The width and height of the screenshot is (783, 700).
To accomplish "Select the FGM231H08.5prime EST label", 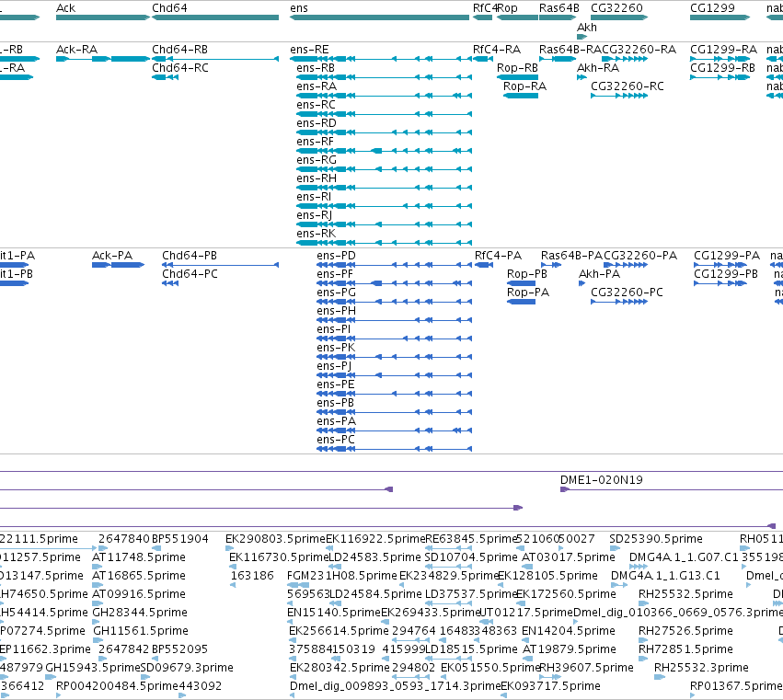I will pos(342,576).
